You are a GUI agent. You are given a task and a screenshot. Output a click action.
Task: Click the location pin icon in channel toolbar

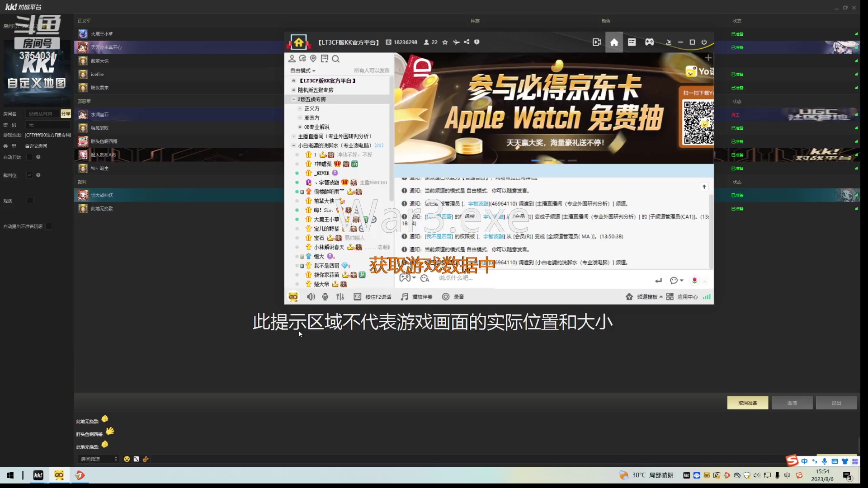tap(313, 59)
